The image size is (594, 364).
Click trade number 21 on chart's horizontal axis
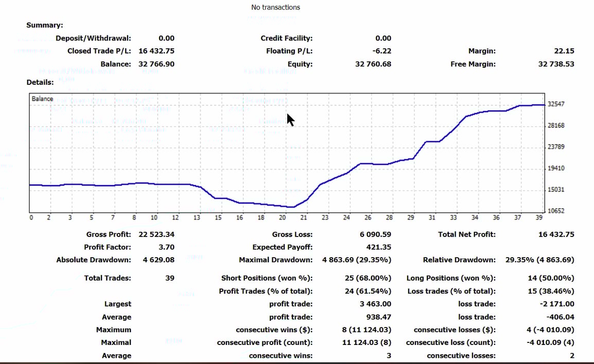coord(304,218)
